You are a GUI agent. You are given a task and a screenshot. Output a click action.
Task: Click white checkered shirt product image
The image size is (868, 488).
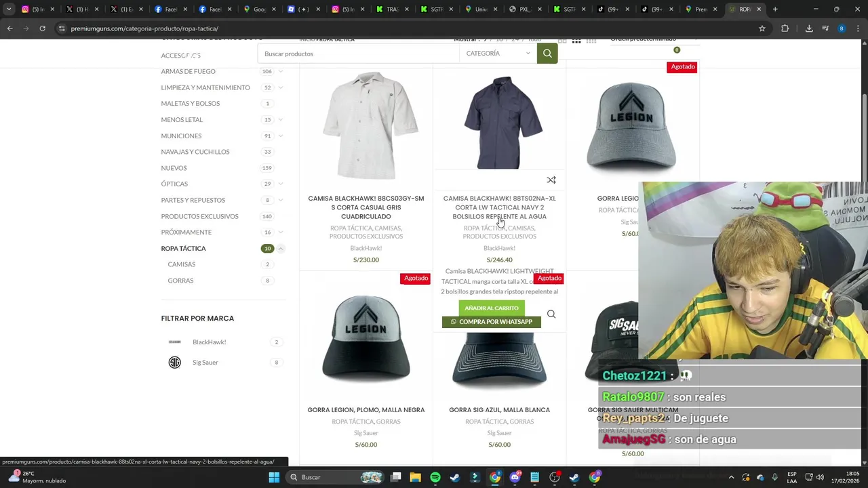pyautogui.click(x=370, y=125)
